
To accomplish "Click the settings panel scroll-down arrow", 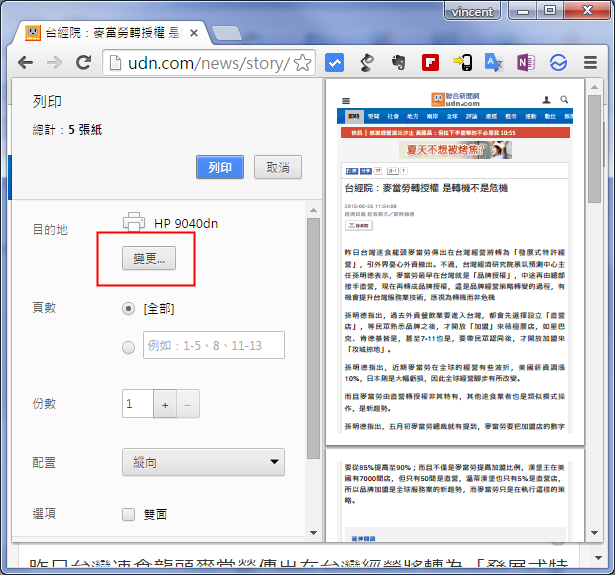I will (313, 533).
